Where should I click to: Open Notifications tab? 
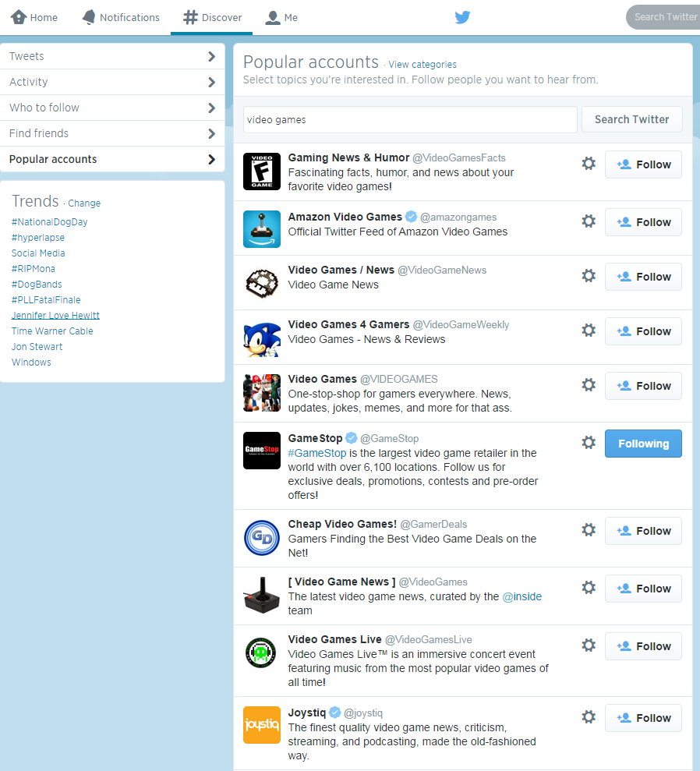[x=121, y=17]
